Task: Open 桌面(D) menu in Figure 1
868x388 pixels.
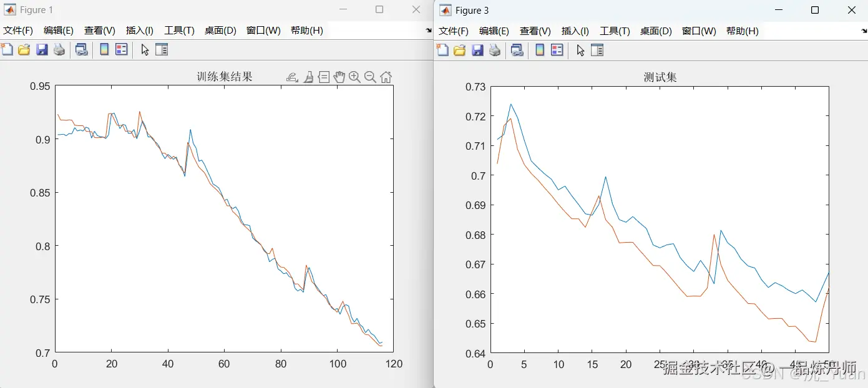Action: point(221,31)
